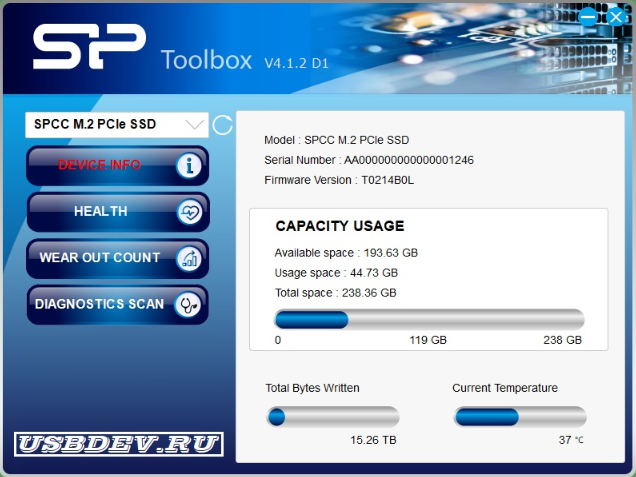Click Firmware Version T0214B0L text
Screen dimensions: 636x477
(x=339, y=180)
